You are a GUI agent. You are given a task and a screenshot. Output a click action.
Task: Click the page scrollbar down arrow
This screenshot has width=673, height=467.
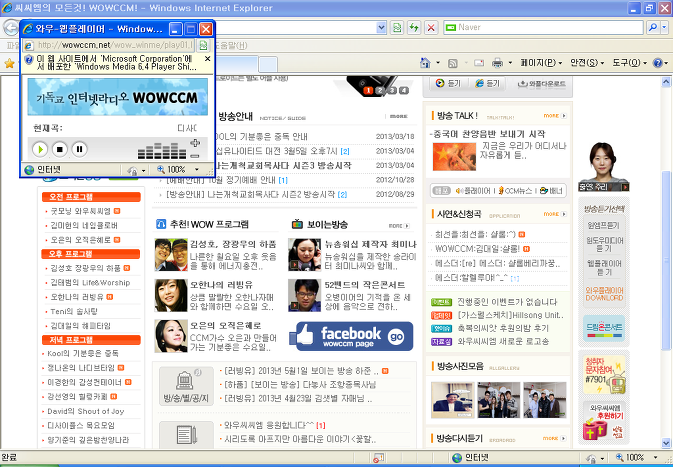[666, 443]
